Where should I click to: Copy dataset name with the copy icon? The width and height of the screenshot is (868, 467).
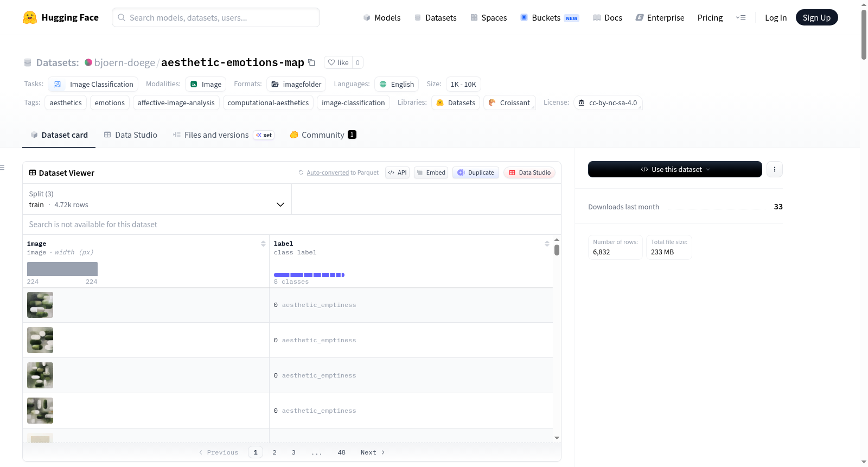click(x=311, y=62)
